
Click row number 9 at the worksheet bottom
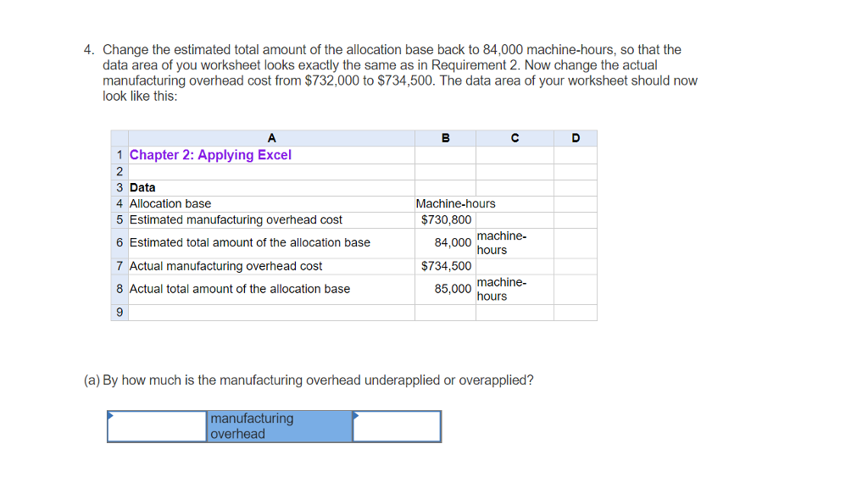point(119,312)
